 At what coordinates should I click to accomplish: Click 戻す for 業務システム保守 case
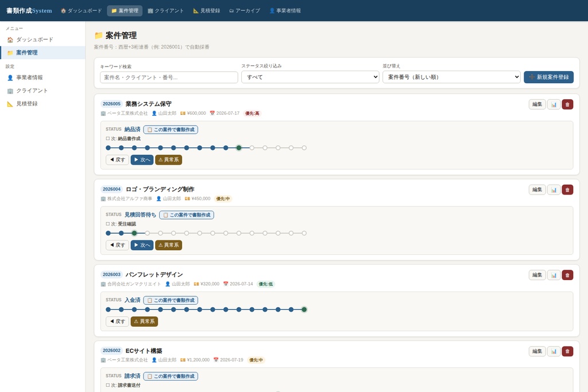click(117, 160)
